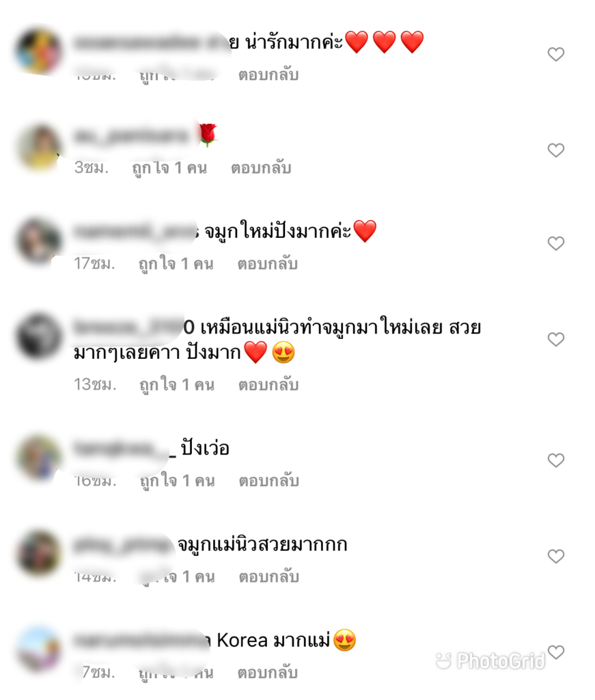Tap the heart next to ปังเว่อ comment

point(556,460)
